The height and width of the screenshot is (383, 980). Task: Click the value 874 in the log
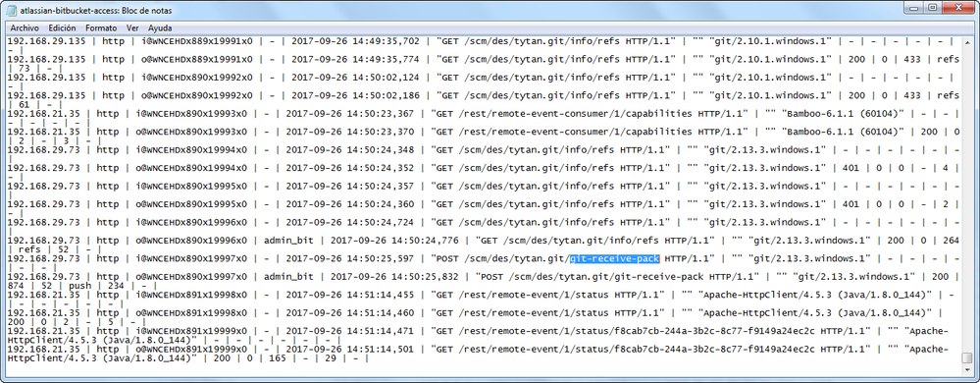coord(17,286)
